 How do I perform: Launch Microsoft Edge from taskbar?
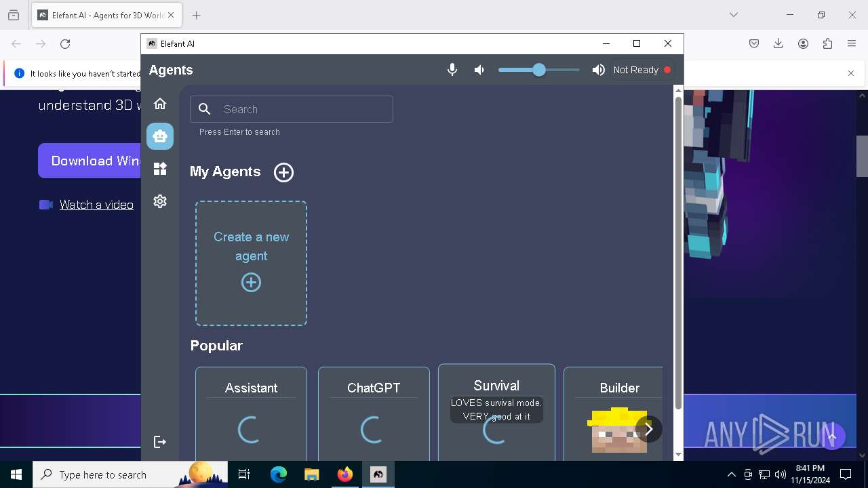(279, 474)
